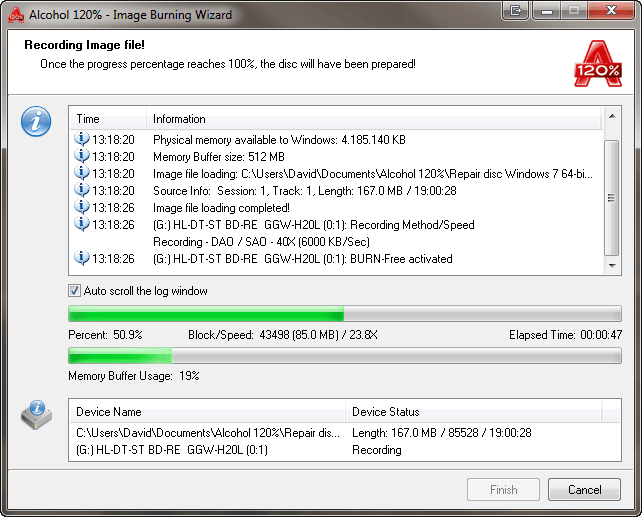Click the title bar extra button left of minimize

515,10
